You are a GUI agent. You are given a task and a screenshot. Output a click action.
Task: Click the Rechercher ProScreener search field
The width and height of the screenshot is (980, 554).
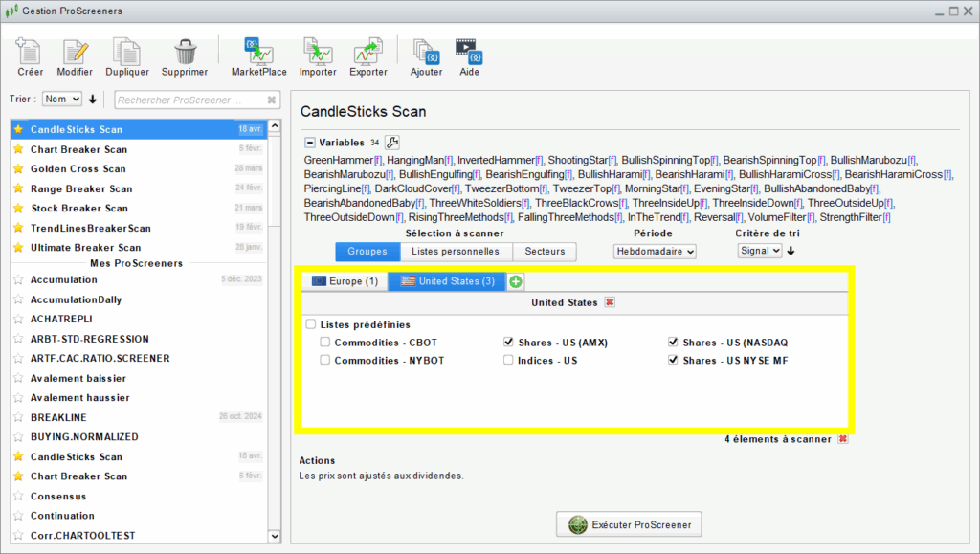pos(189,100)
